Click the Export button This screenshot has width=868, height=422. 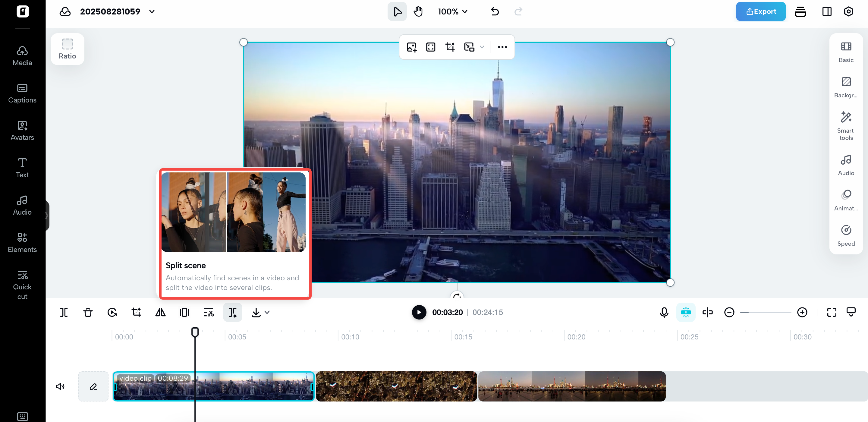pyautogui.click(x=760, y=11)
